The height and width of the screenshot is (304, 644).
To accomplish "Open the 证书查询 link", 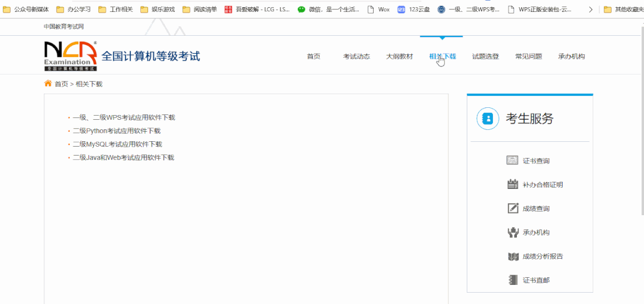I will tap(536, 161).
